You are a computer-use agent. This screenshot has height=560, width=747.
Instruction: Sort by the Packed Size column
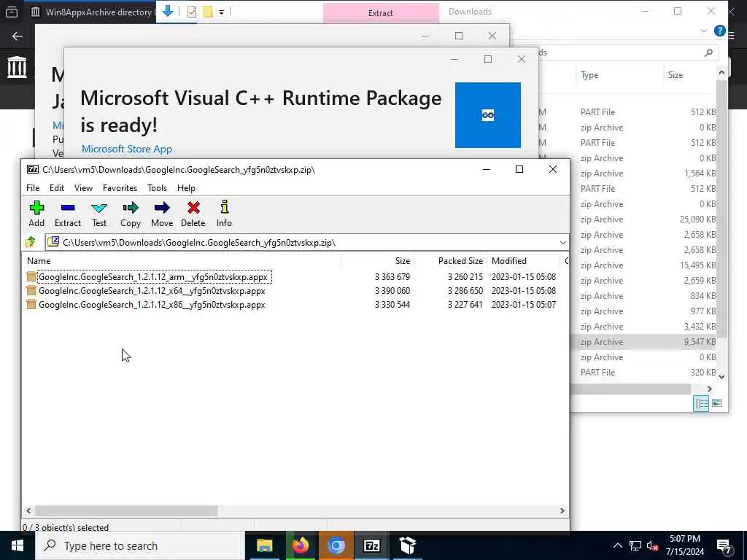(x=450, y=261)
